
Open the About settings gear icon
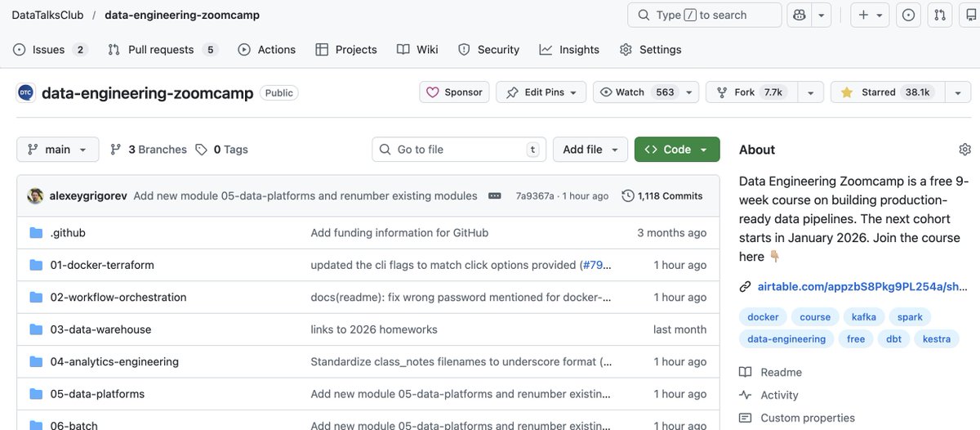pos(964,150)
